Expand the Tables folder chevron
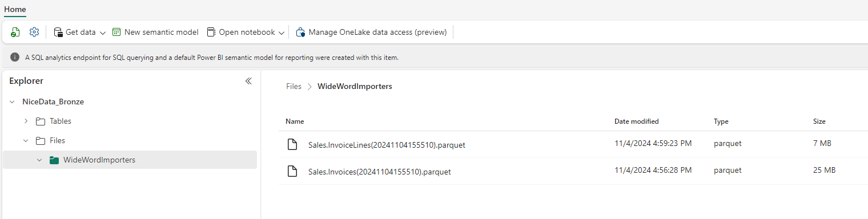868x219 pixels. pyautogui.click(x=26, y=121)
